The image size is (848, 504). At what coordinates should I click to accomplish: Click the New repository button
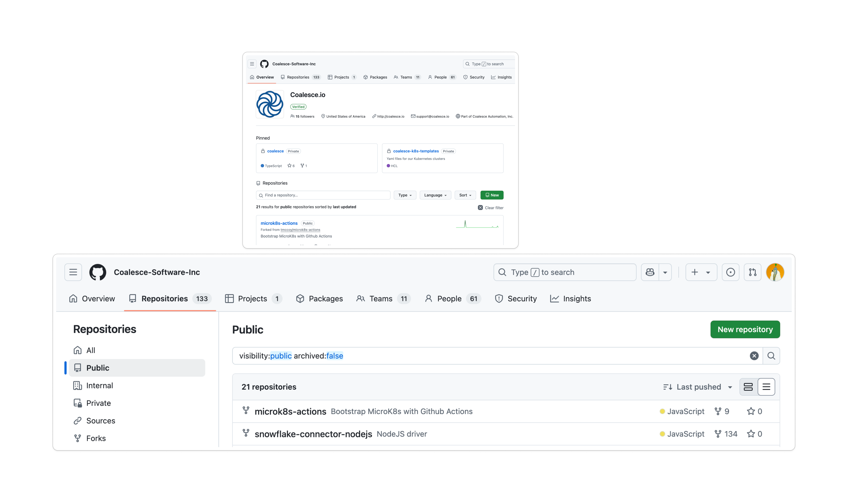pos(745,329)
